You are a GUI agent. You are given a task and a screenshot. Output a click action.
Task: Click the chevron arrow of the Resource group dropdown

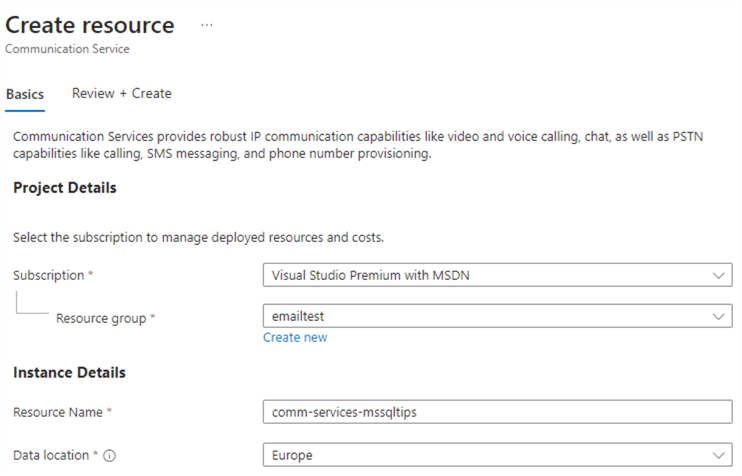717,316
